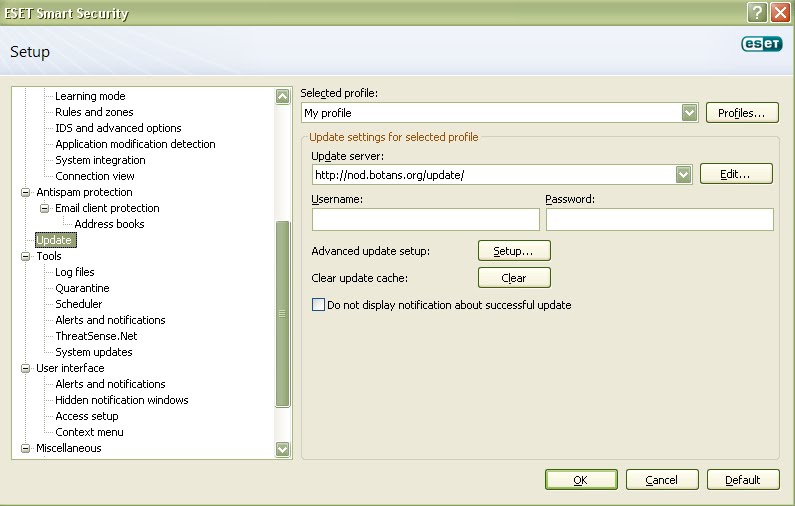
Task: Click the tree vertical scrollbar thumb
Action: (282, 314)
